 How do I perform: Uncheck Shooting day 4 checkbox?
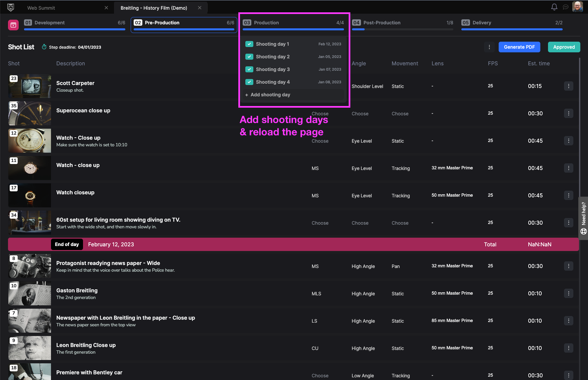click(x=249, y=82)
